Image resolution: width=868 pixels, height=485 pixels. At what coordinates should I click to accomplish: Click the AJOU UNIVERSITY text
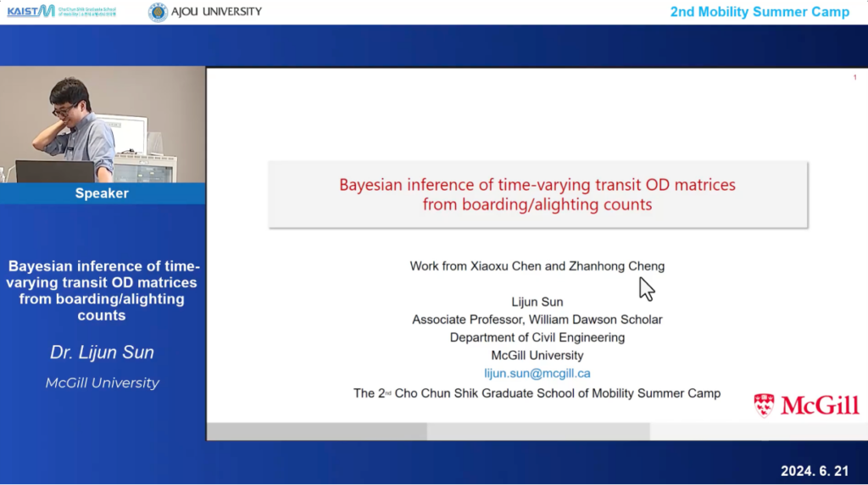point(217,12)
